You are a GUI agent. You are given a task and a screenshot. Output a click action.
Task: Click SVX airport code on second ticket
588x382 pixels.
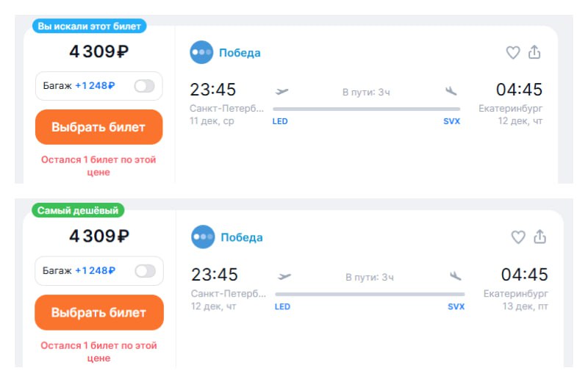(456, 306)
